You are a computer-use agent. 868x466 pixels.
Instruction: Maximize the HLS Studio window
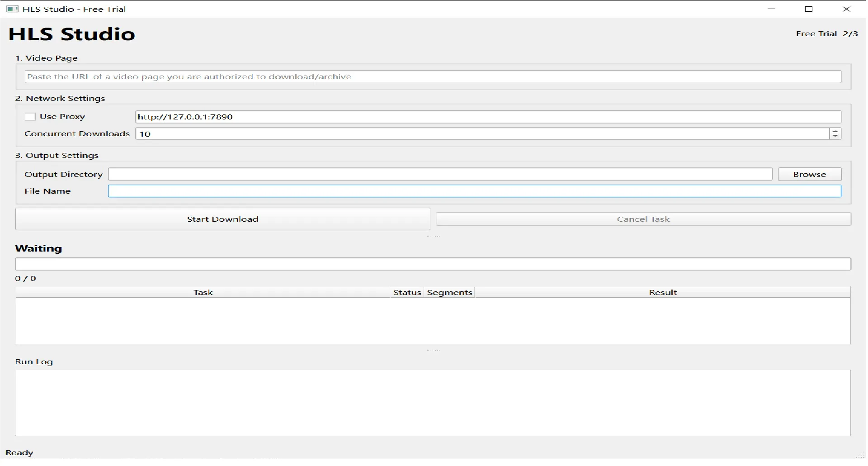(809, 9)
